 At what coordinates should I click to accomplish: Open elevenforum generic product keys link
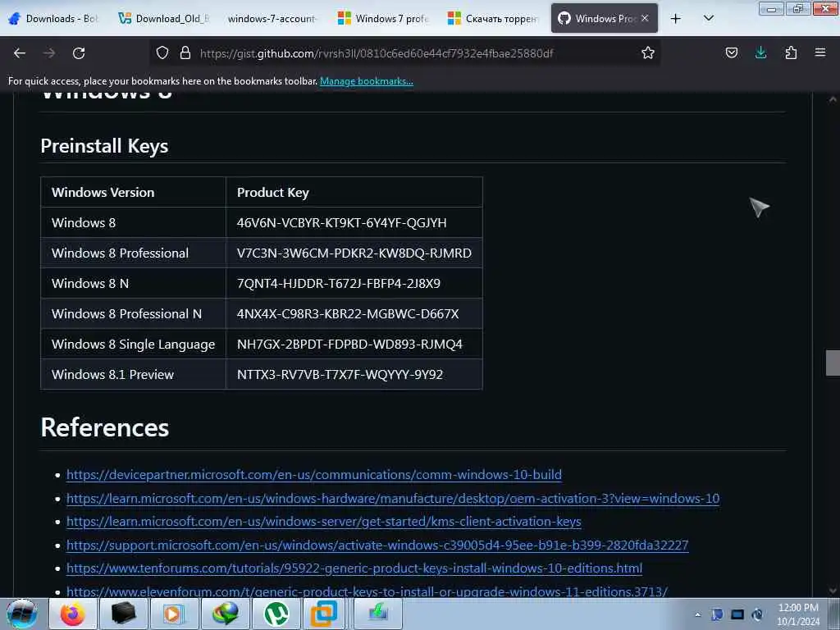click(x=367, y=591)
